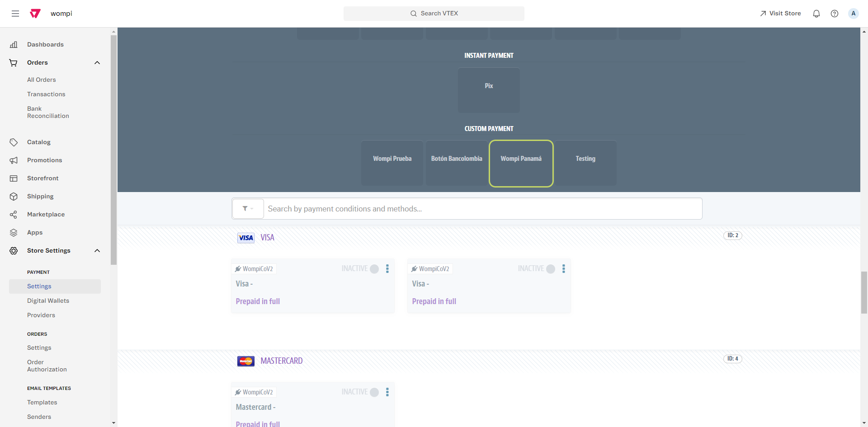Activate the first inactive Visa WompiCoV2 toggle

(374, 269)
